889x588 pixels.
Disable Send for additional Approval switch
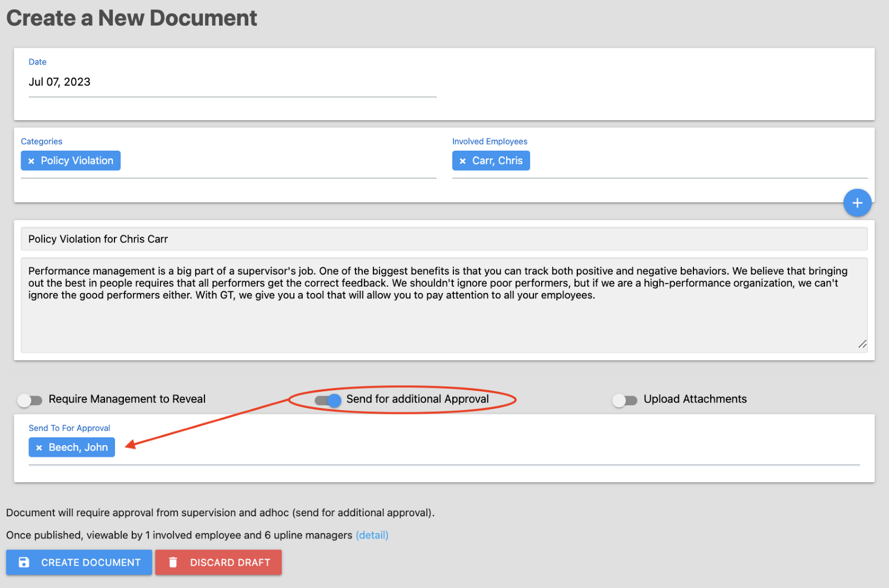[328, 400]
